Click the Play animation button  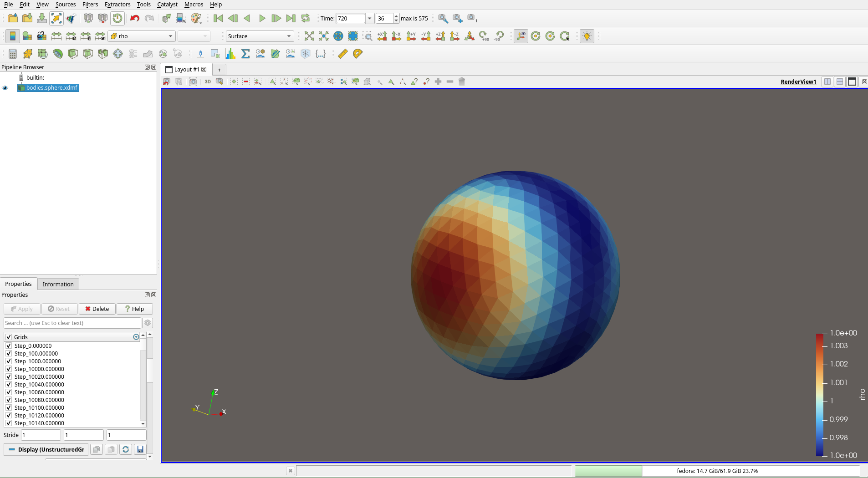(x=262, y=18)
